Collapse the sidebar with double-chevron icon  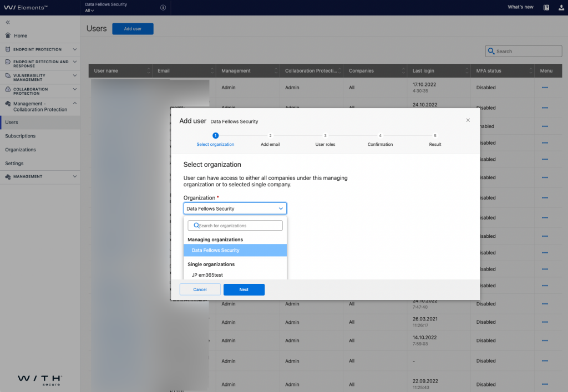pyautogui.click(x=8, y=22)
